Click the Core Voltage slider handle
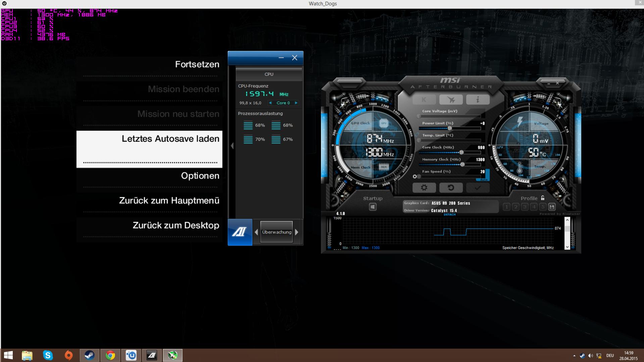This screenshot has width=644, height=362. [419, 116]
